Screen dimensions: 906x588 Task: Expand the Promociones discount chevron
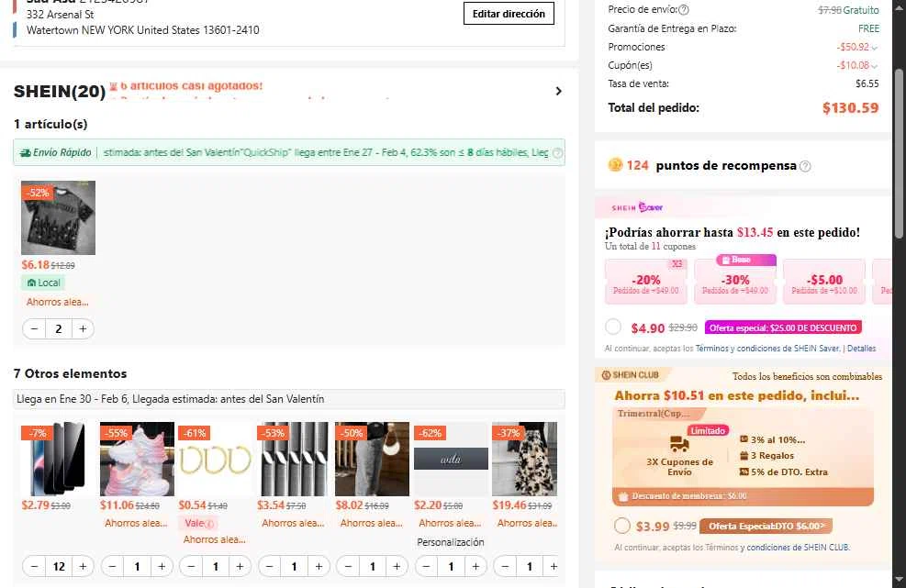(x=874, y=48)
